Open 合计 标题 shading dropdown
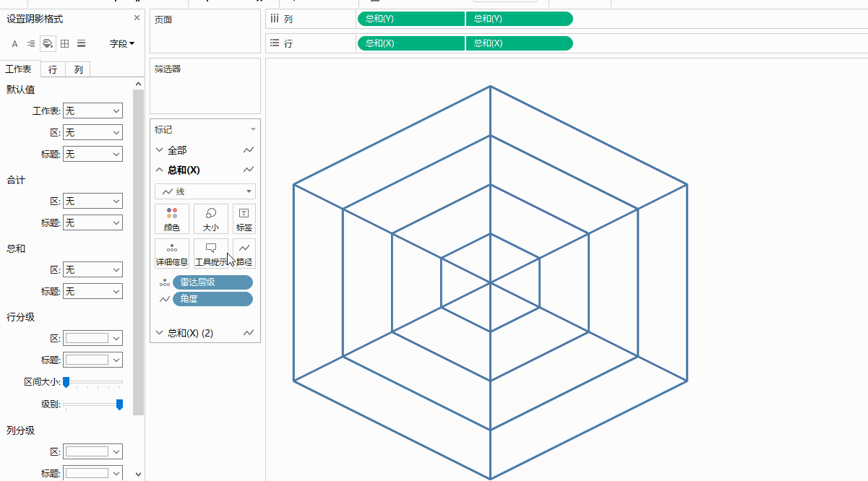868x481 pixels. pyautogui.click(x=93, y=222)
